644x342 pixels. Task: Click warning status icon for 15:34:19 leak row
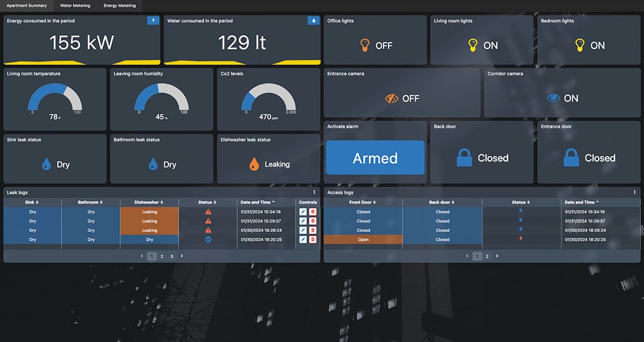click(x=208, y=212)
